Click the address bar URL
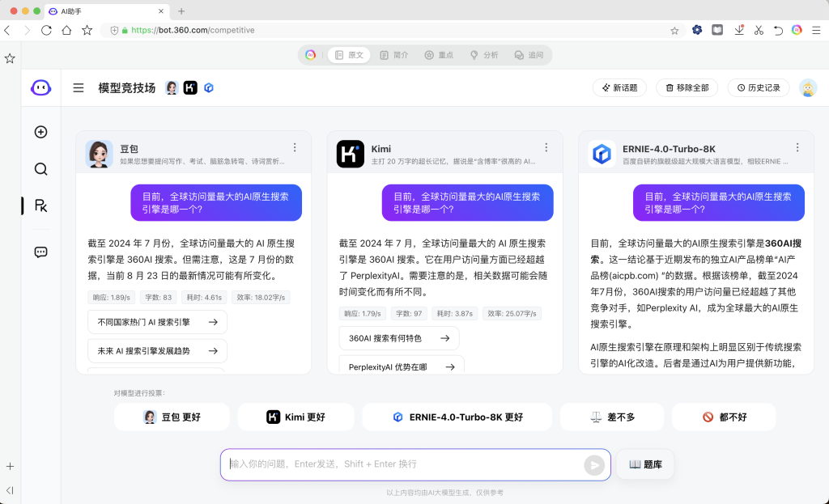This screenshot has width=829, height=504. point(193,30)
